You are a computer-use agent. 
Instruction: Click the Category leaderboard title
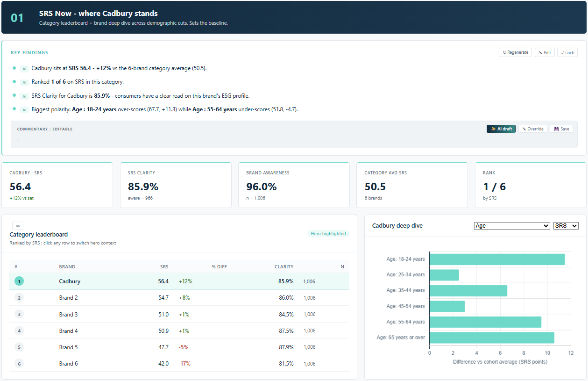click(39, 234)
